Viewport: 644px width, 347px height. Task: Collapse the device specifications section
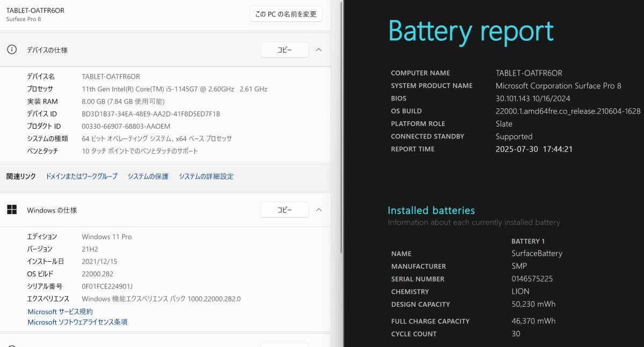click(x=319, y=50)
